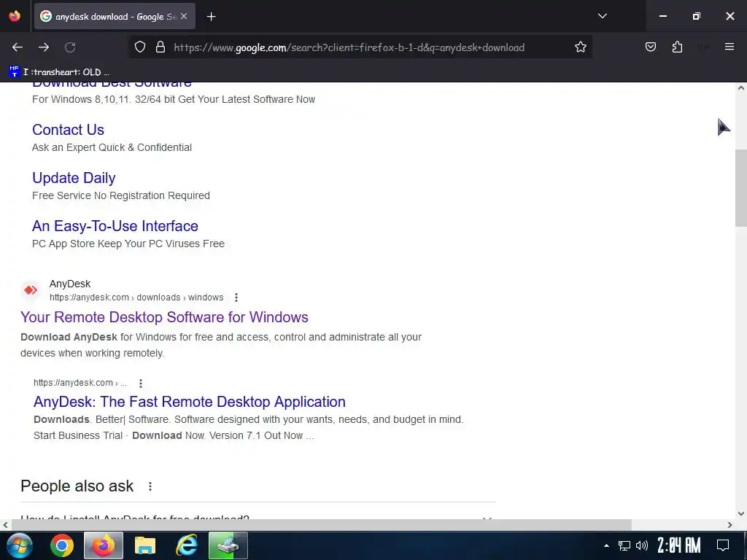Click the scroll left arrow at bottom
The image size is (747, 560).
coord(5,525)
